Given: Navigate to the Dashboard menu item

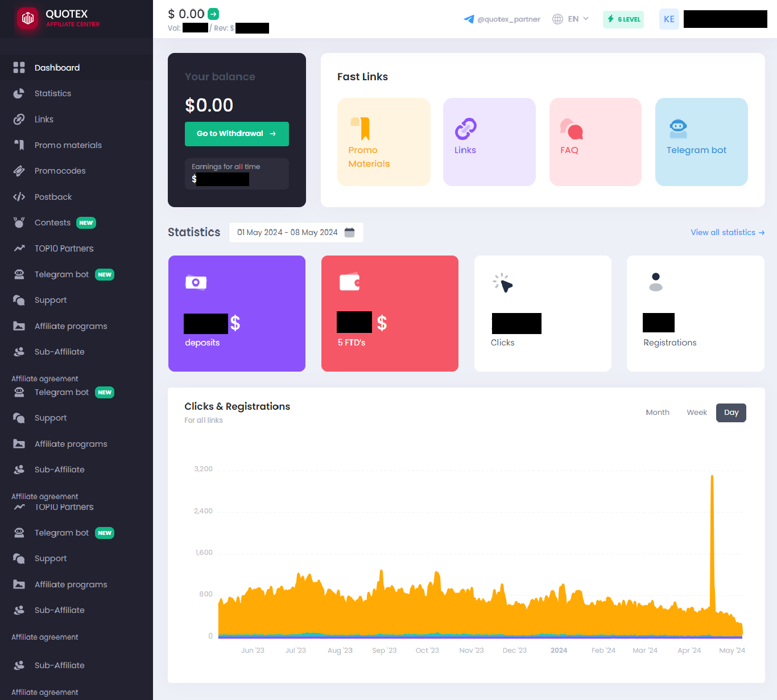Looking at the screenshot, I should click(57, 68).
